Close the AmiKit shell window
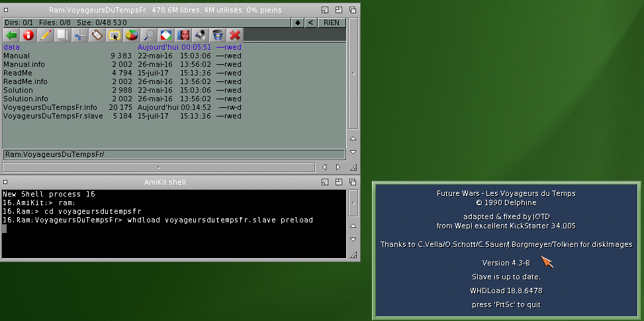Screen dimensions: 644x321 [6, 182]
